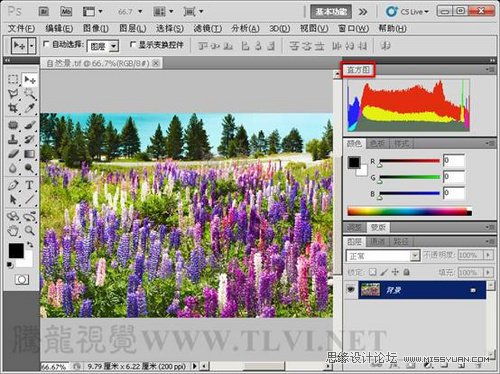Toggle lock image pixels brush icon
Image resolution: width=500 pixels, height=374 pixels.
(x=384, y=272)
